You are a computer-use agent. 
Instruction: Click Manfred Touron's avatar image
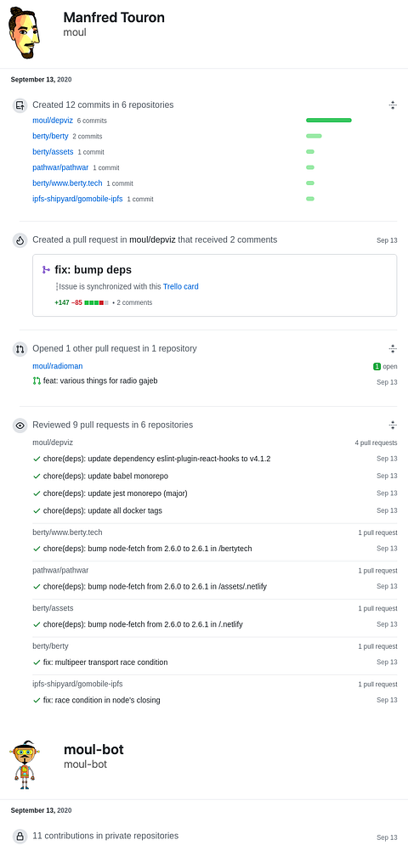tap(25, 33)
